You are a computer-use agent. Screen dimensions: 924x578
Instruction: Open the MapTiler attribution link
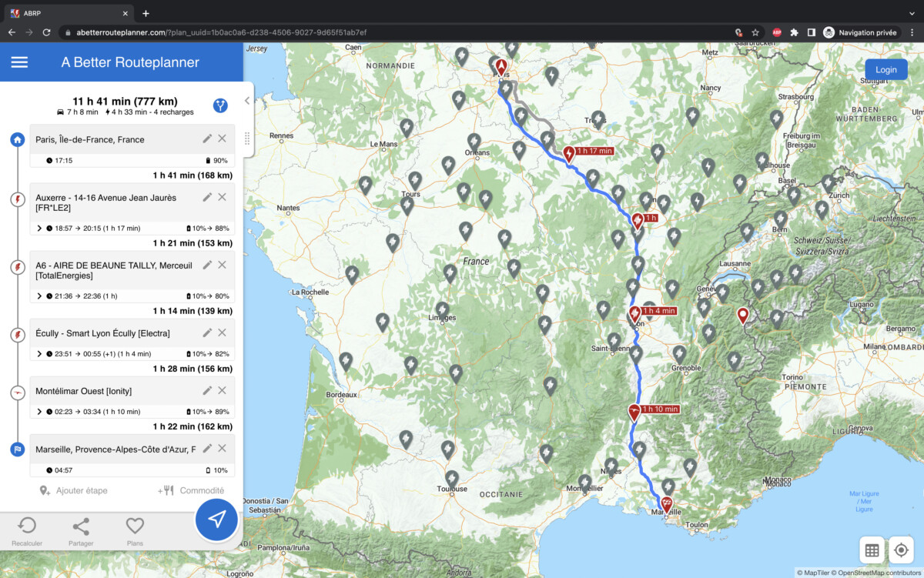point(812,573)
